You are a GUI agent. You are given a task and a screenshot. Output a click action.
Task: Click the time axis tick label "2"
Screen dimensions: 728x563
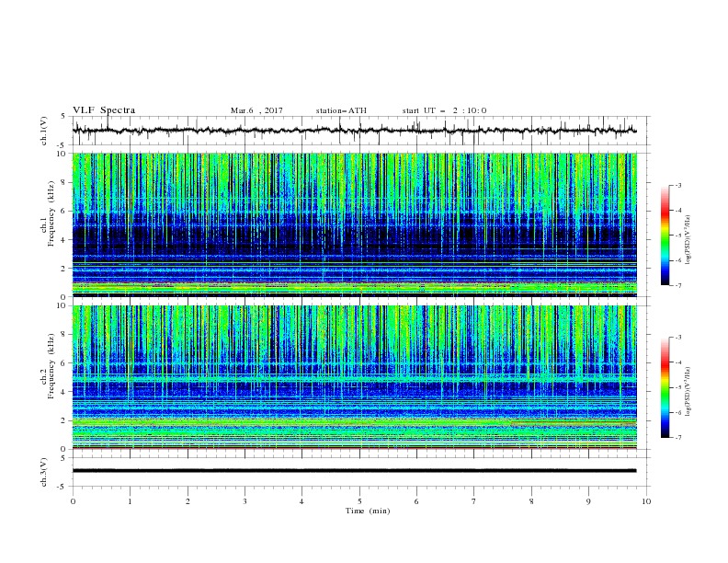tap(188, 501)
